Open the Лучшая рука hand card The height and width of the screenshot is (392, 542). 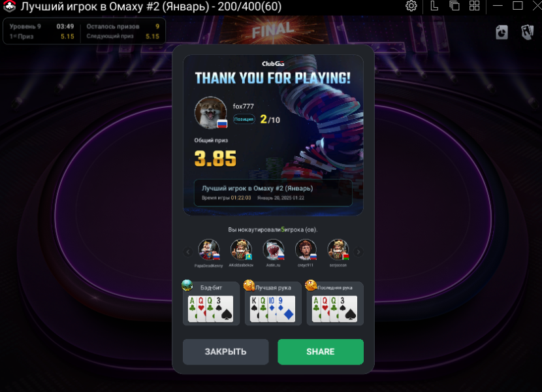point(273,304)
